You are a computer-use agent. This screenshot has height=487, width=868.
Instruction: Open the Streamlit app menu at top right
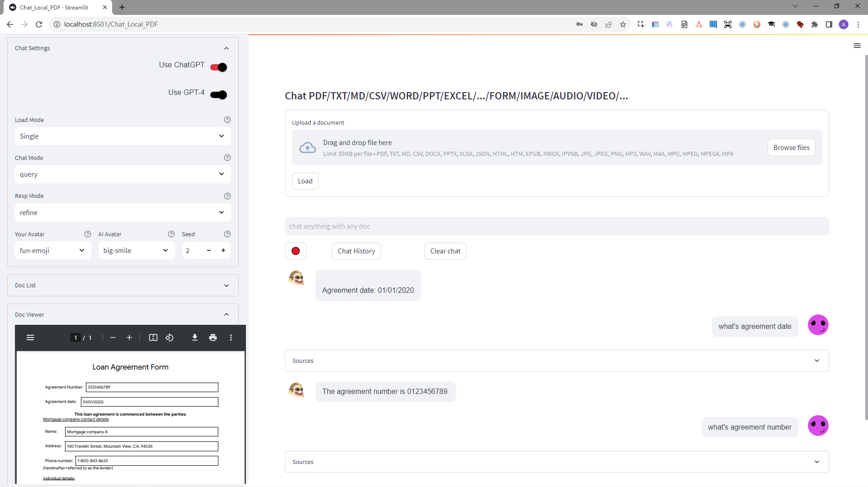pyautogui.click(x=857, y=46)
